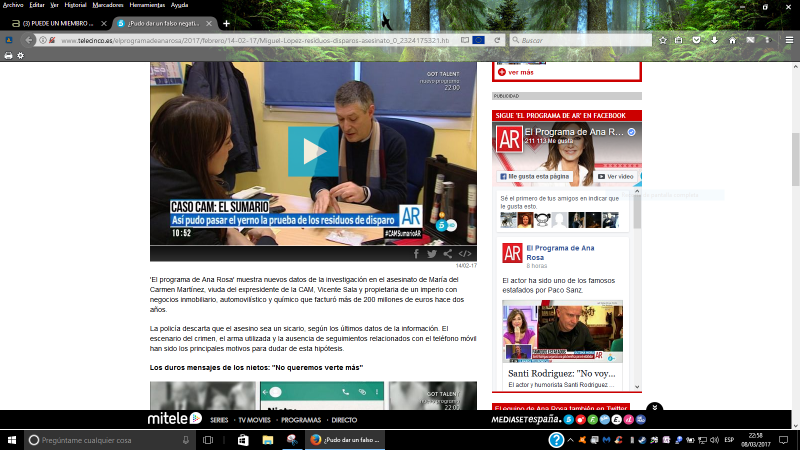
Task: Open the Santi Rodriguez post thumbnail
Action: (x=562, y=332)
